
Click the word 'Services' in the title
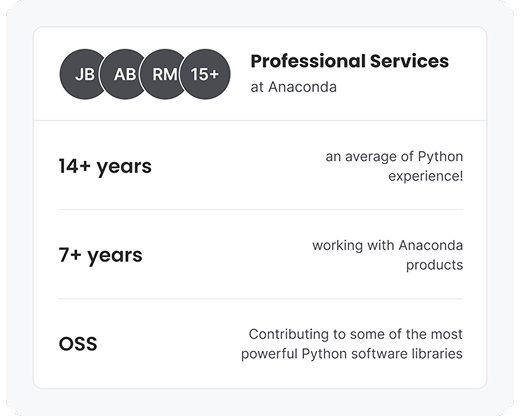(409, 61)
